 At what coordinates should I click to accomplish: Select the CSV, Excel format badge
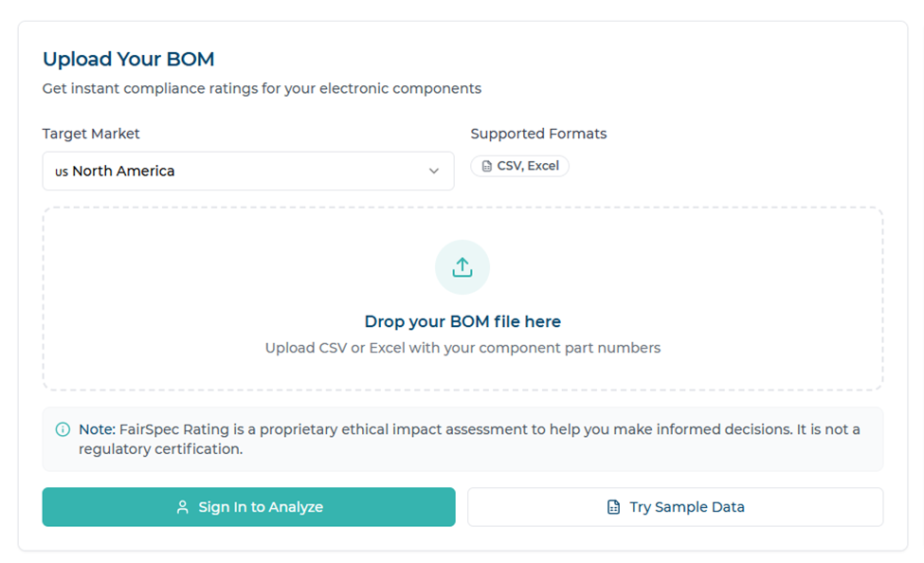(x=519, y=165)
